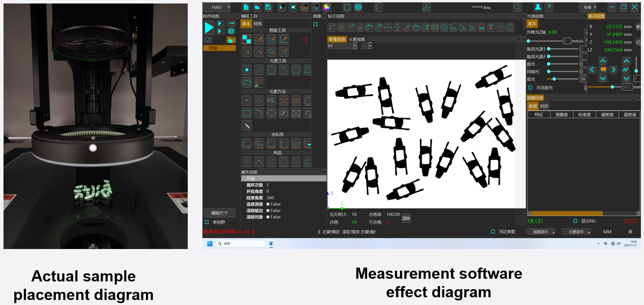Open the 视图显示 dropdown
The width and height of the screenshot is (644, 305).
541,232
